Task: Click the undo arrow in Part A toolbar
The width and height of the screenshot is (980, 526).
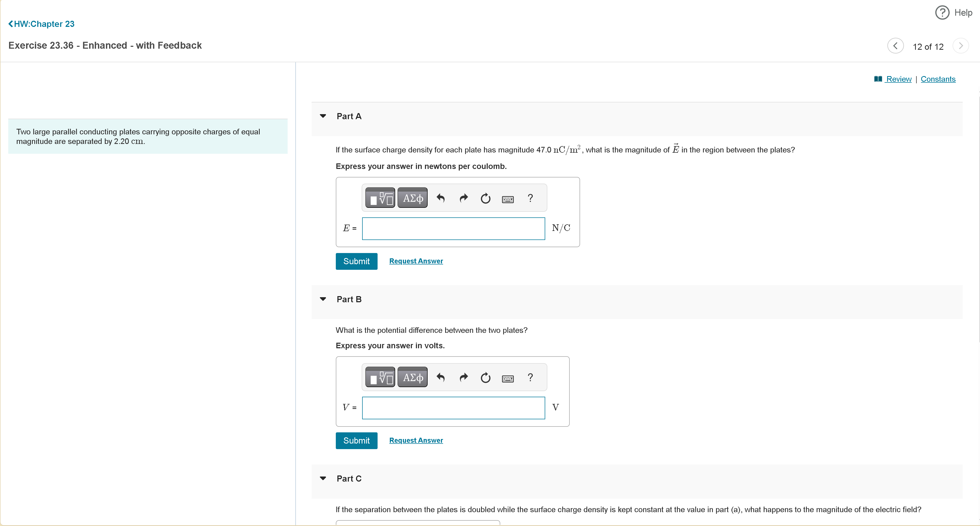Action: (x=441, y=198)
